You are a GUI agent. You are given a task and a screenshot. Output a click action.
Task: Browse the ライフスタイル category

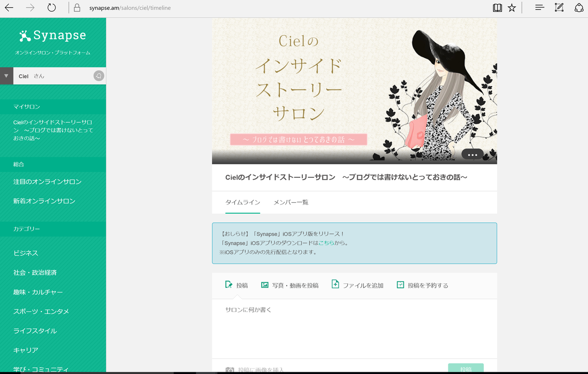point(35,330)
